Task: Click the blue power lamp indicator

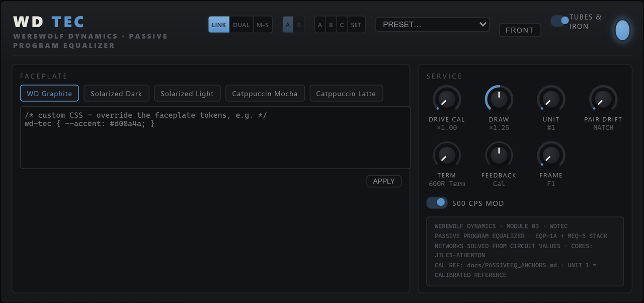Action: pos(622,30)
